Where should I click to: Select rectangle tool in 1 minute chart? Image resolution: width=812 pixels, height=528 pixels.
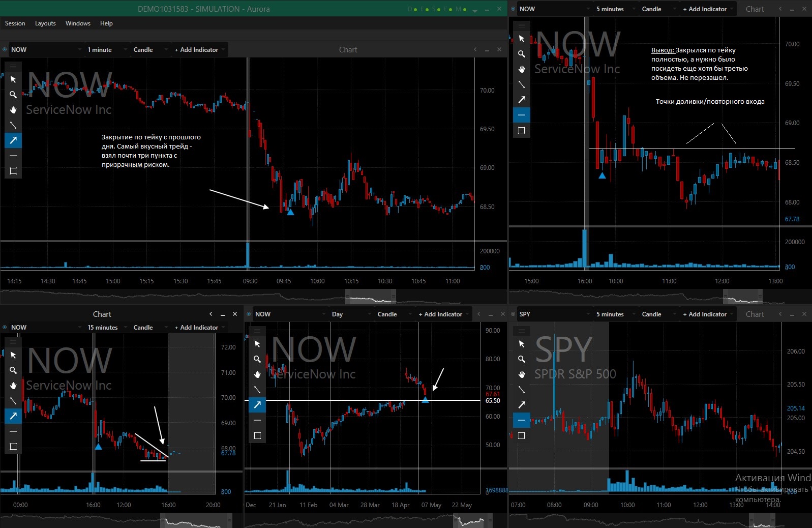13,171
